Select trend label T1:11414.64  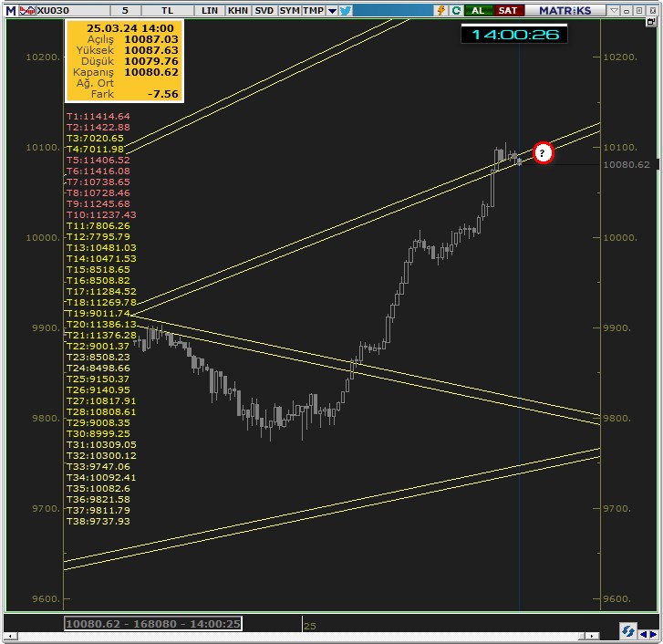(x=98, y=116)
